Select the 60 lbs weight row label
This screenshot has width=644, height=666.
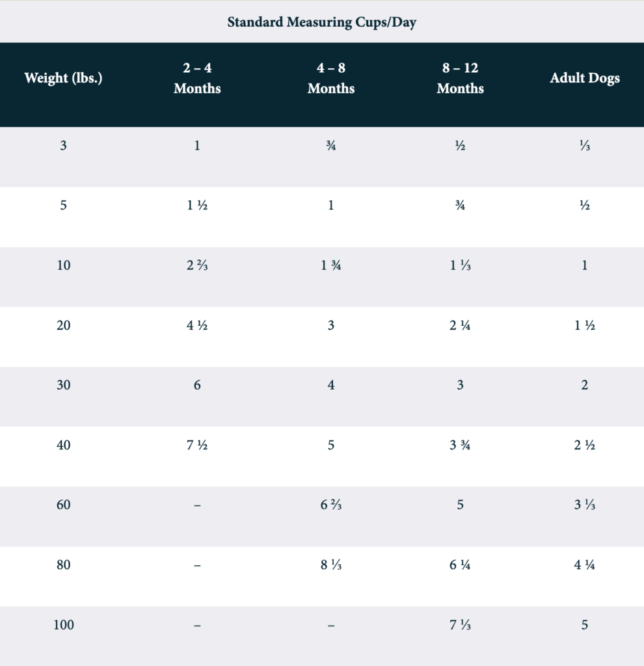63,505
